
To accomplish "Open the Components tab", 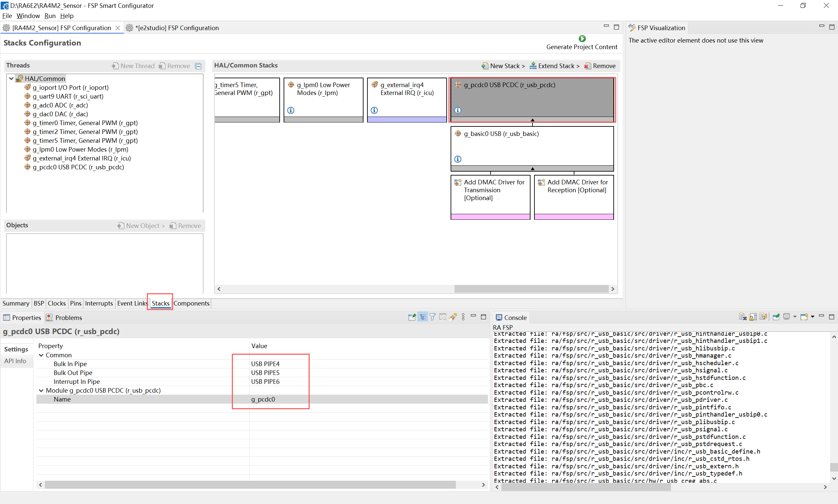I will click(x=192, y=303).
